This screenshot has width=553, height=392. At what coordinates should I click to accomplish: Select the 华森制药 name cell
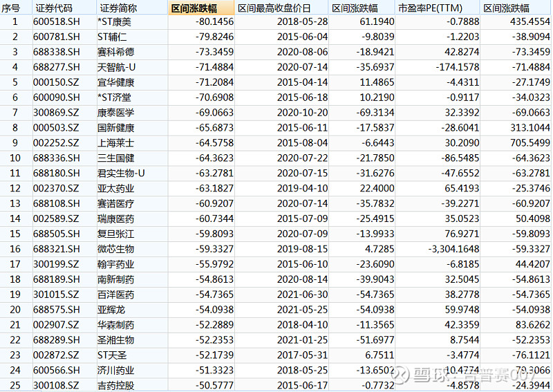coord(115,326)
